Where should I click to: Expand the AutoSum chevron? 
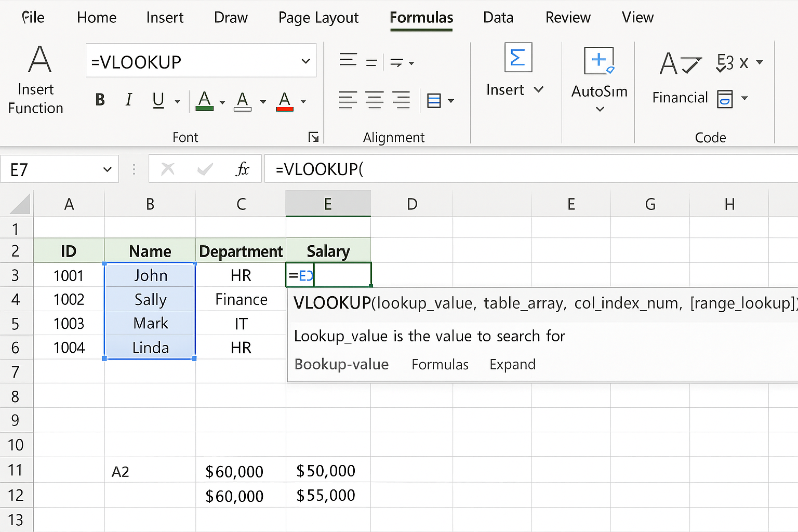point(600,109)
